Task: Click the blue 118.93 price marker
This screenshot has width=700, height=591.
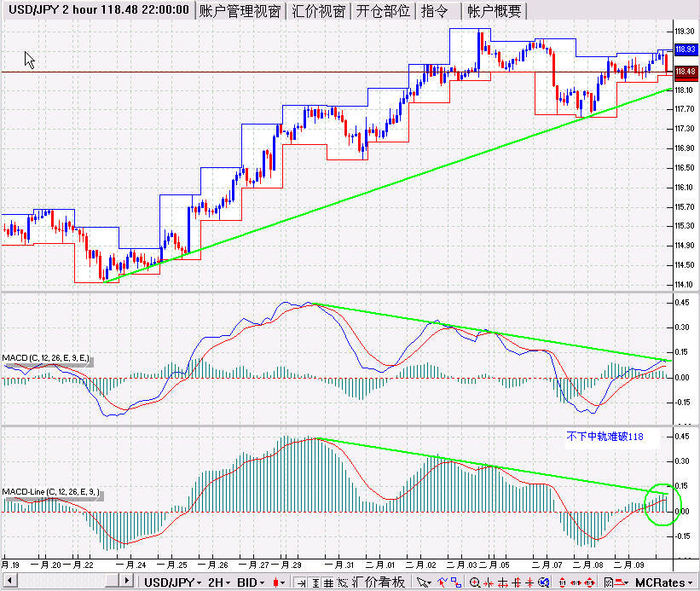Action: (x=686, y=49)
